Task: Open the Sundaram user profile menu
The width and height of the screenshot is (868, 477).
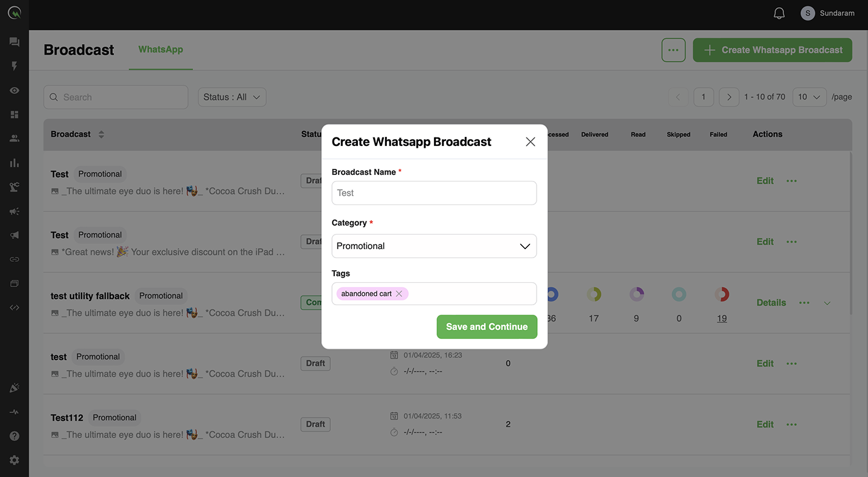Action: point(827,13)
